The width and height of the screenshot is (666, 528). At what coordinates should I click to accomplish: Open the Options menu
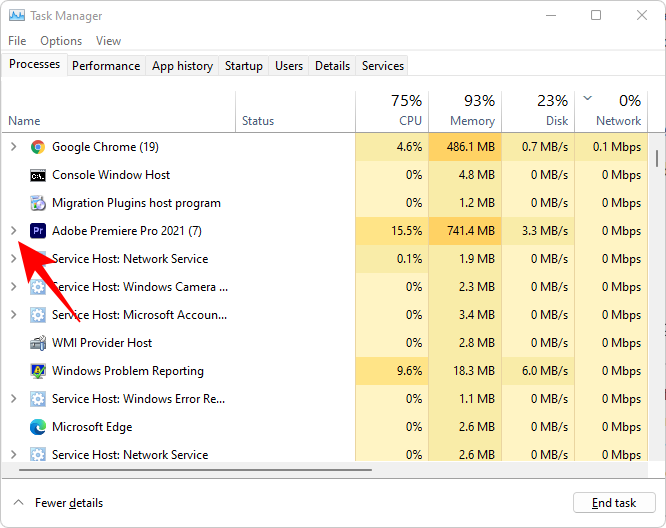[61, 41]
